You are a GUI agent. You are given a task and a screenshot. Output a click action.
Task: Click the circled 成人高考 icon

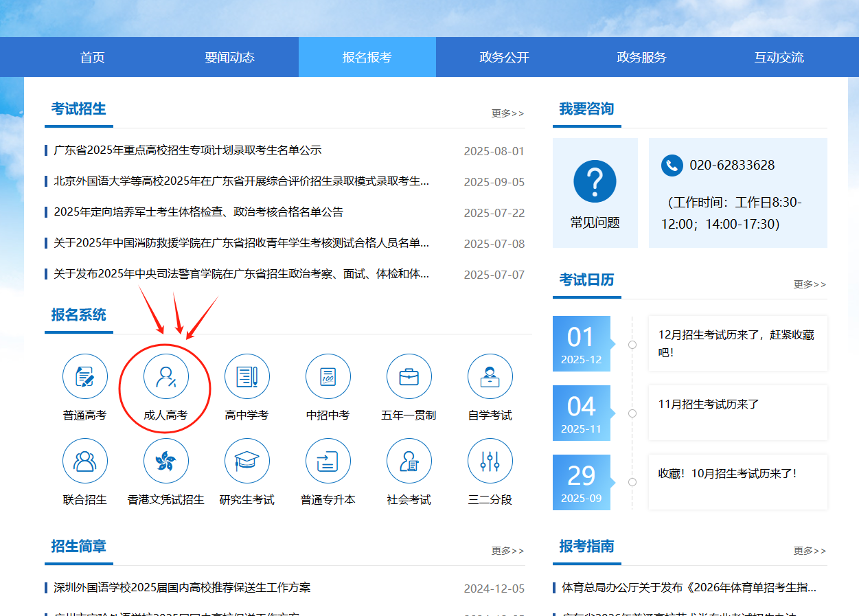165,377
